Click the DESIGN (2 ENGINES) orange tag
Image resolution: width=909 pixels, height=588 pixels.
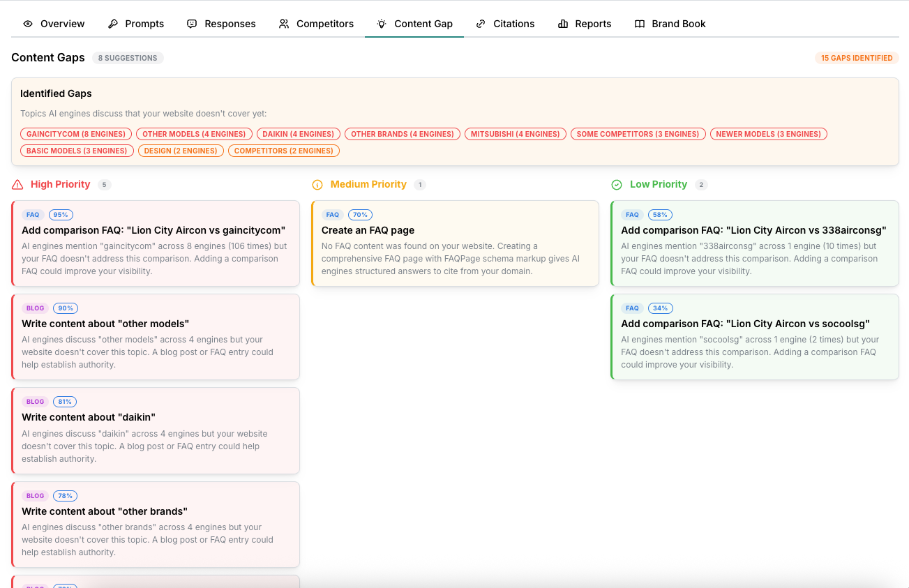point(181,151)
